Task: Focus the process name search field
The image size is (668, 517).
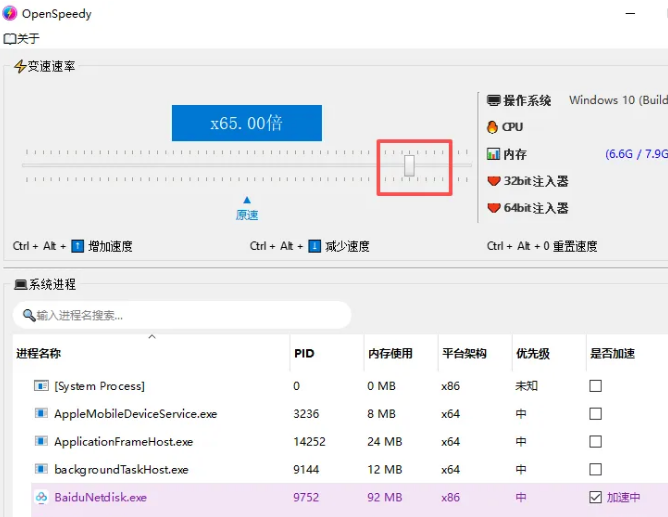Action: tap(182, 315)
